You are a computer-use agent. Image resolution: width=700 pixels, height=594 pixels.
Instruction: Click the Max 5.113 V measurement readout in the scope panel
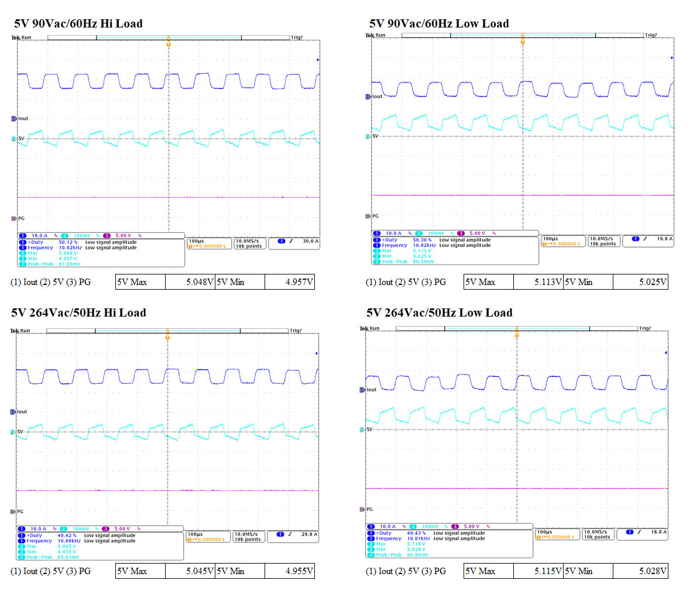pos(402,251)
